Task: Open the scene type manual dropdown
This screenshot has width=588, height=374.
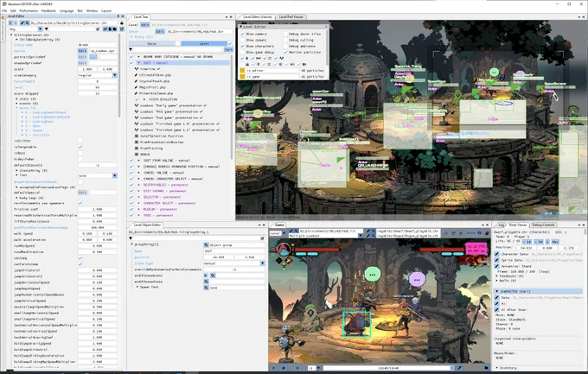Action: [263, 263]
